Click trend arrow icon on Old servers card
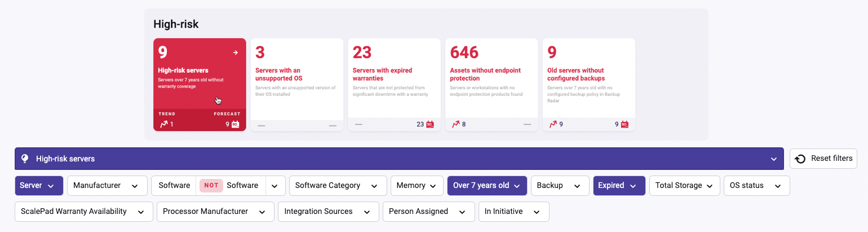Viewport: 868px width, 232px height. click(x=553, y=124)
